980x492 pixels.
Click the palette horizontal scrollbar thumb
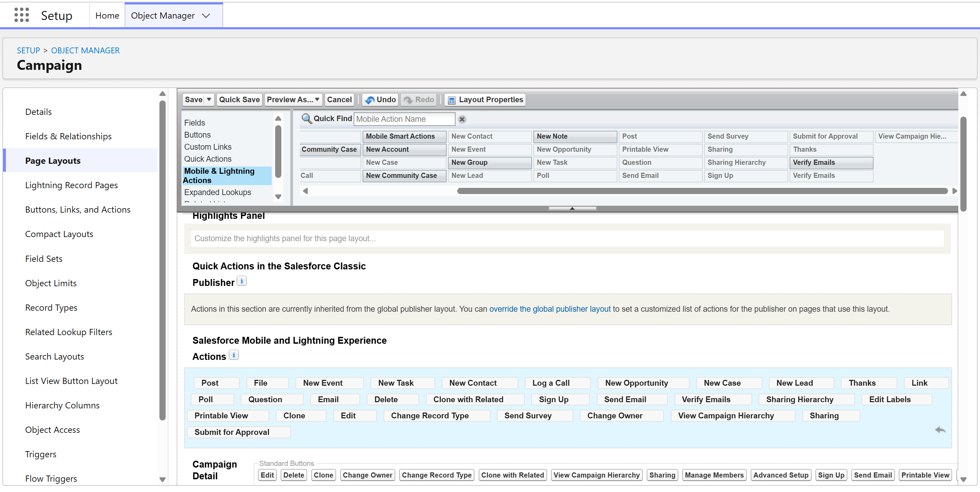(702, 191)
